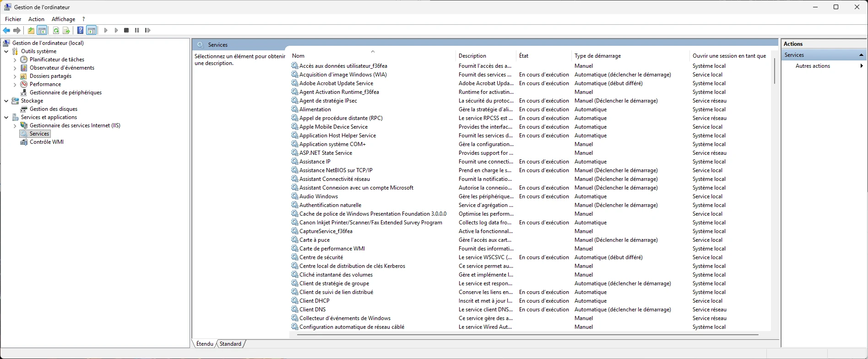Sort by Type de démarrage column header
The width and height of the screenshot is (868, 359).
pyautogui.click(x=631, y=56)
